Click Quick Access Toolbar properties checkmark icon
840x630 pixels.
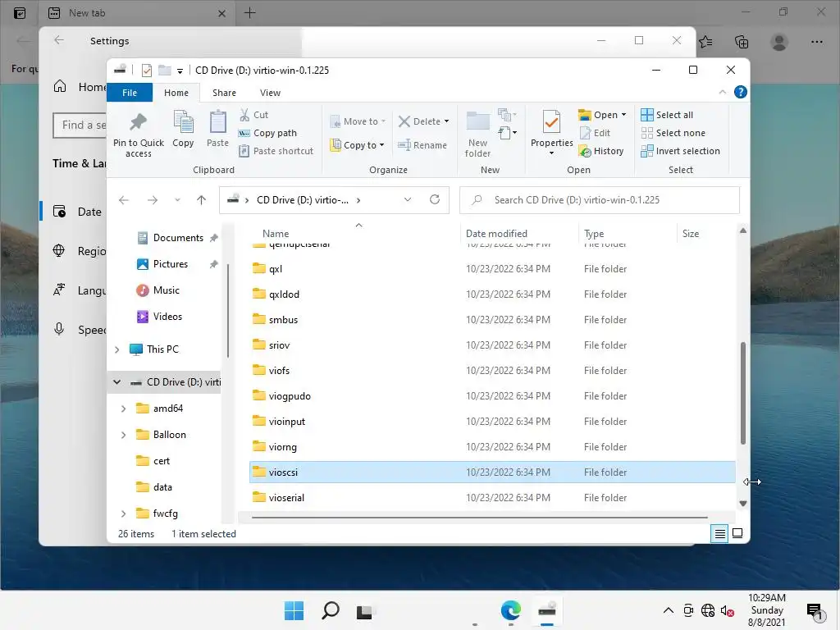[x=146, y=71]
